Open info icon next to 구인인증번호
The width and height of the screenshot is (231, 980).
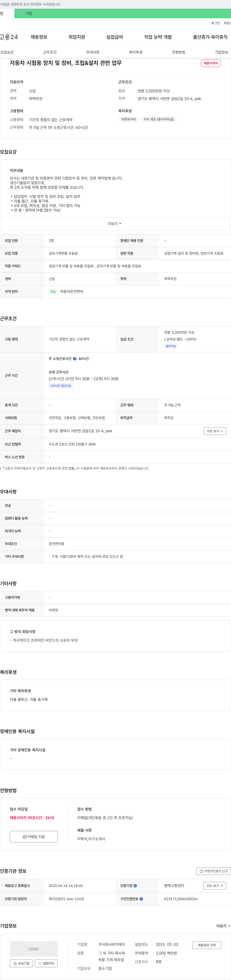141,899
